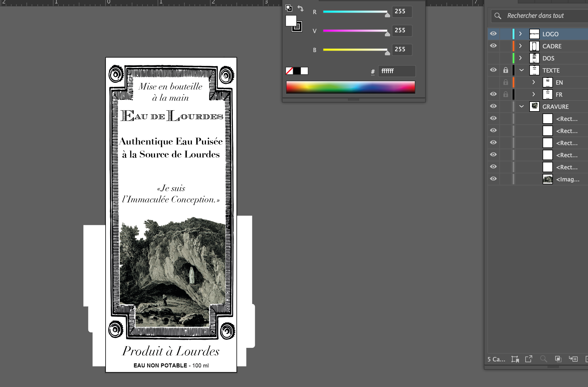Expand the CADRE layer
The height and width of the screenshot is (387, 588).
coord(520,46)
